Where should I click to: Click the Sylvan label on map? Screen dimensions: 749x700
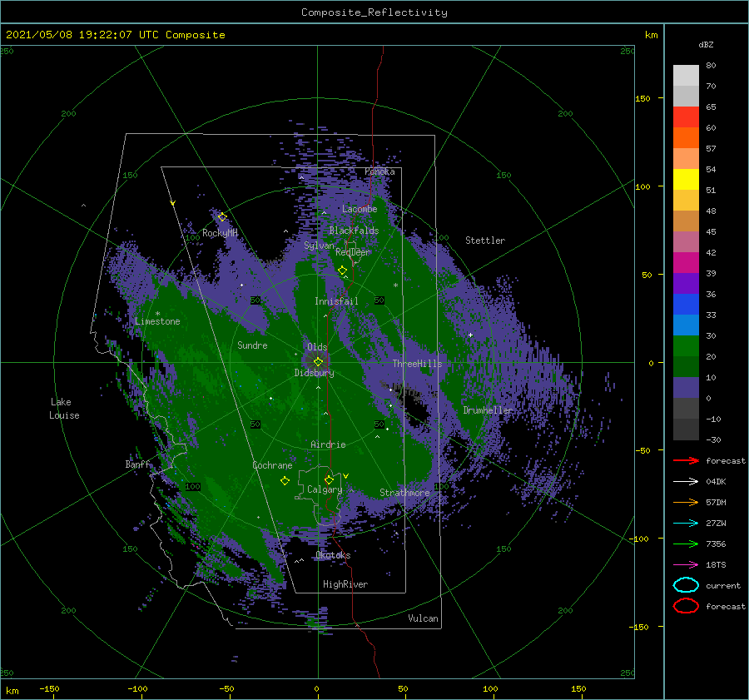coord(319,246)
